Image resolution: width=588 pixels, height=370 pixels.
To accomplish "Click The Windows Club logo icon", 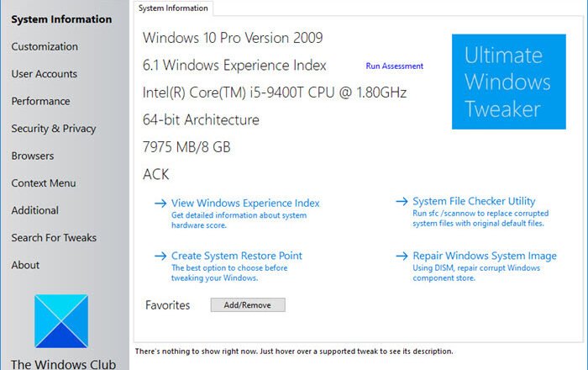I will pos(61,320).
